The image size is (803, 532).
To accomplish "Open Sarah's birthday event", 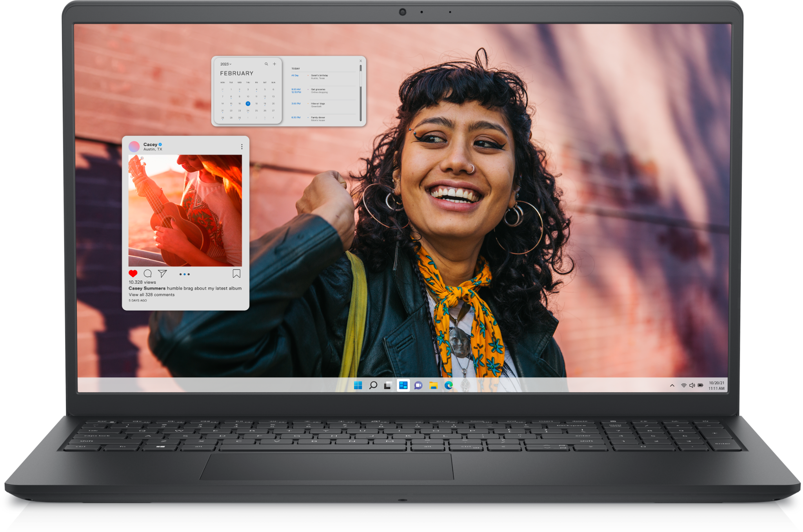I will (320, 76).
